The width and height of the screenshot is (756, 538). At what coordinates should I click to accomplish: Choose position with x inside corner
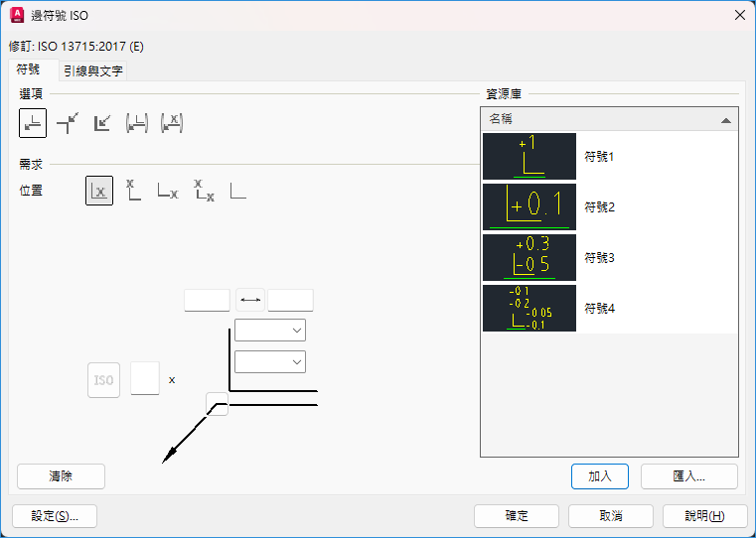(x=99, y=191)
